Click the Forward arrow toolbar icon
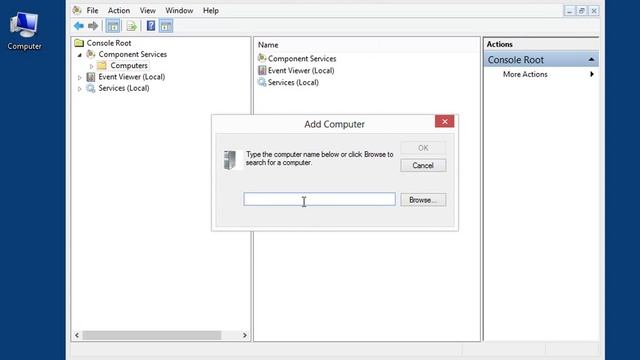This screenshot has height=360, width=640. click(x=93, y=26)
